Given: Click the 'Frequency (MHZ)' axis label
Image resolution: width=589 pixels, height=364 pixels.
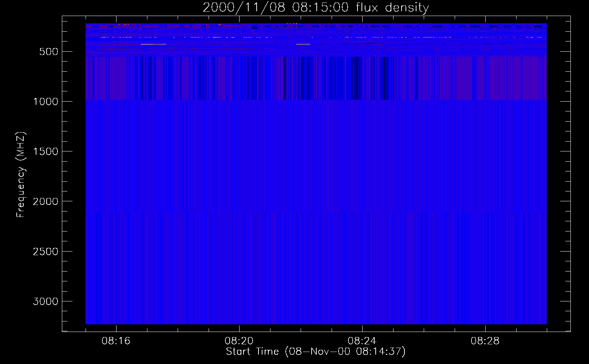Looking at the screenshot, I should (x=21, y=175).
